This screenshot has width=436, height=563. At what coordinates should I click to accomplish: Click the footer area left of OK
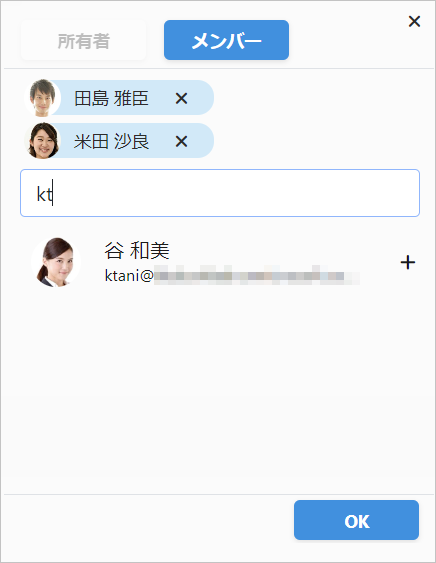tap(147, 520)
